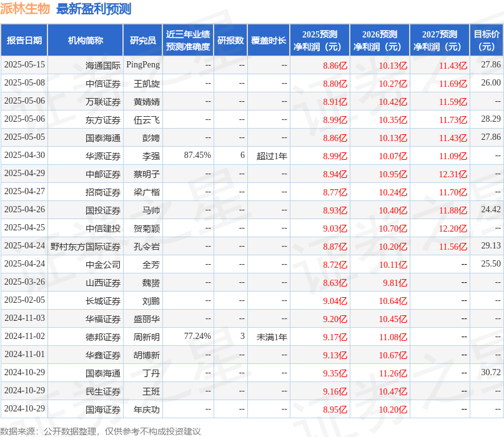Click 2027 forecast 11.09亿
Viewport: 504px width, 437px height.
pos(453,156)
